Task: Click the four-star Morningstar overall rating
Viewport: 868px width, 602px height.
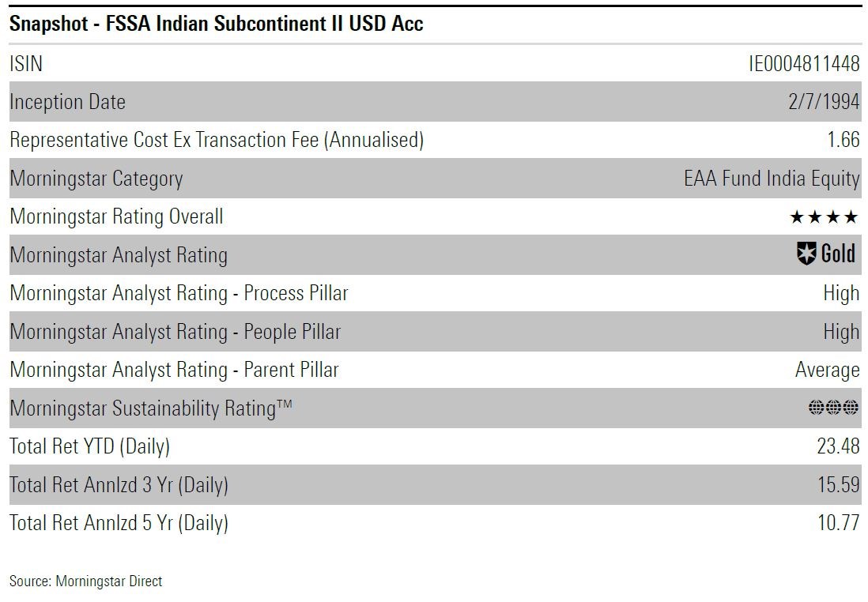Action: coord(824,217)
